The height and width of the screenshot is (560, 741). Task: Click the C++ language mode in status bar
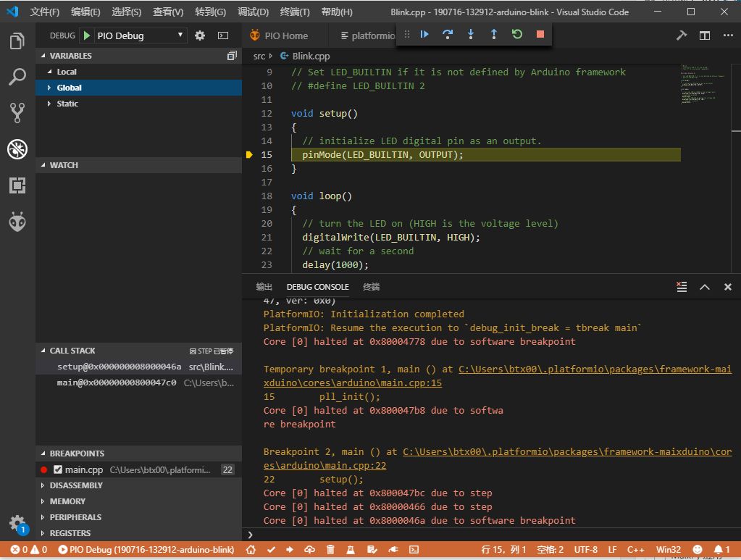click(x=635, y=550)
